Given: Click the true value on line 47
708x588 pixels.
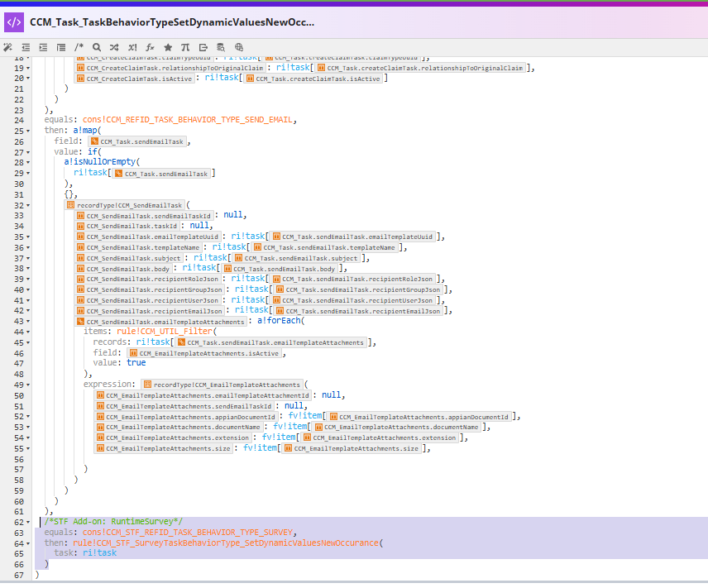Looking at the screenshot, I should (136, 363).
